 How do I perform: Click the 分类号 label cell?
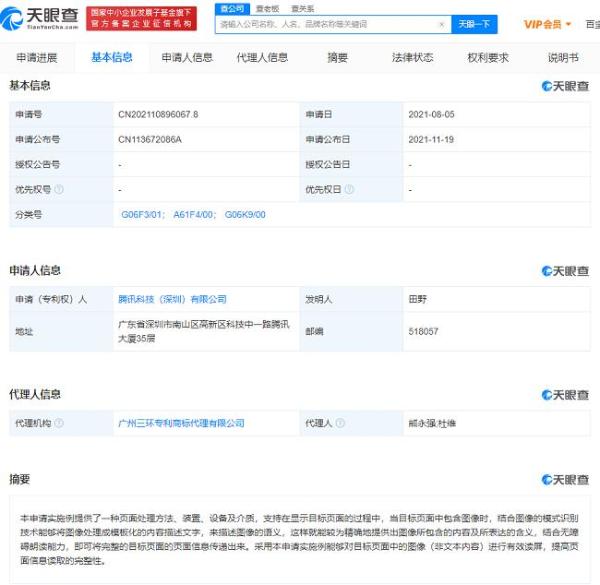[61, 215]
